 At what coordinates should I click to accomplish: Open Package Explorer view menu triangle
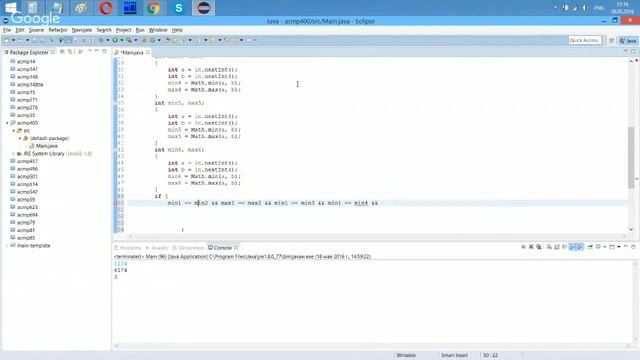click(x=89, y=51)
